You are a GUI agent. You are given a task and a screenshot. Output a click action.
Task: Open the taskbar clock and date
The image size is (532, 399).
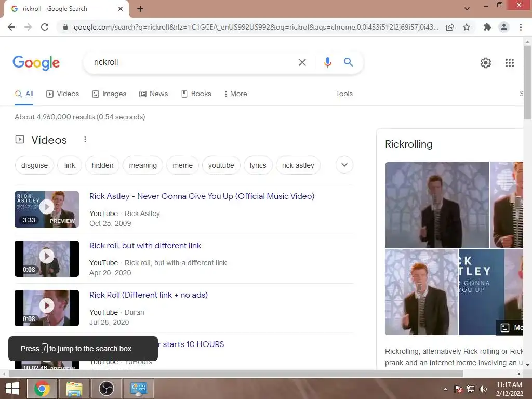(x=509, y=389)
